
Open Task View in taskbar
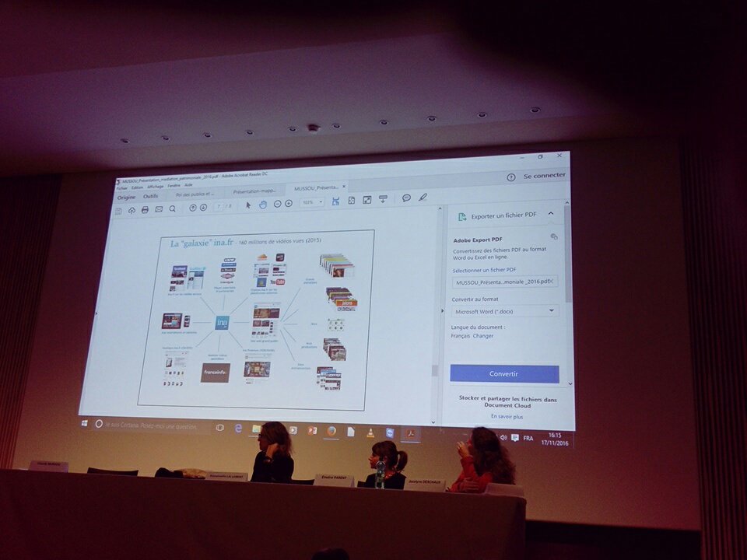(219, 427)
